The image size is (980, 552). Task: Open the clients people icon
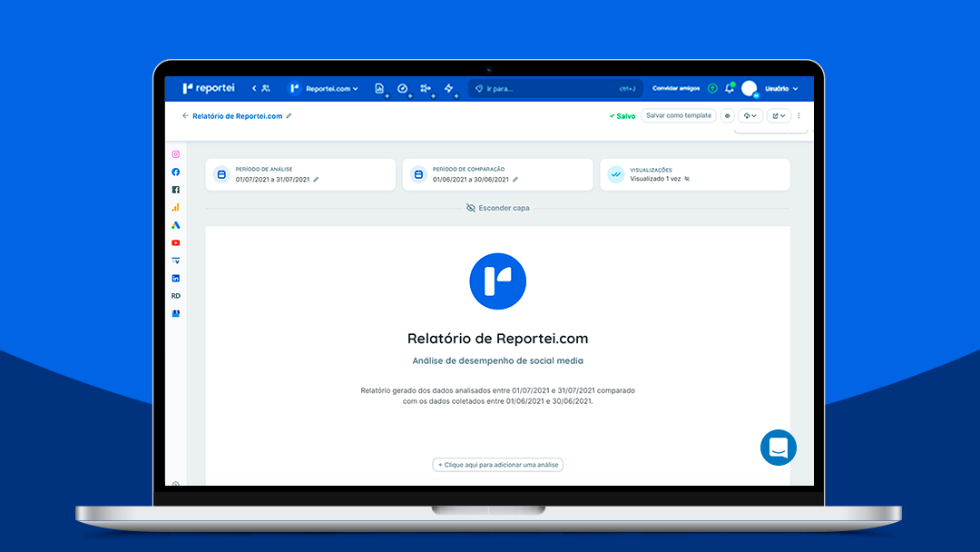(266, 89)
